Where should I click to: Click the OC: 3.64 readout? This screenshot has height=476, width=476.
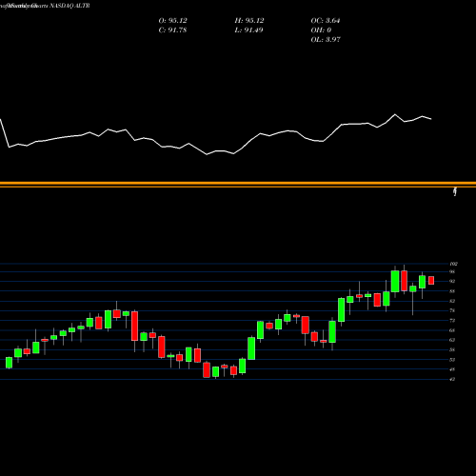[326, 21]
